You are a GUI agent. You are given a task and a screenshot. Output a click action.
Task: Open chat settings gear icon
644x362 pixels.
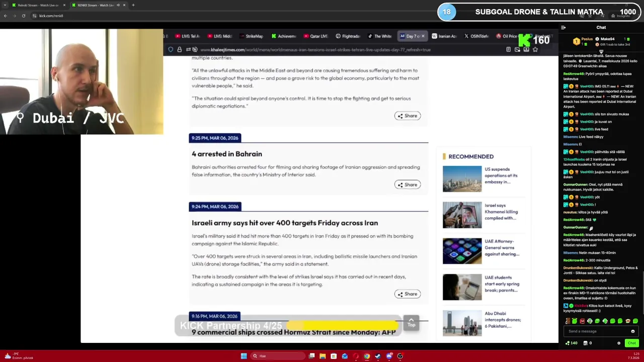click(x=619, y=343)
